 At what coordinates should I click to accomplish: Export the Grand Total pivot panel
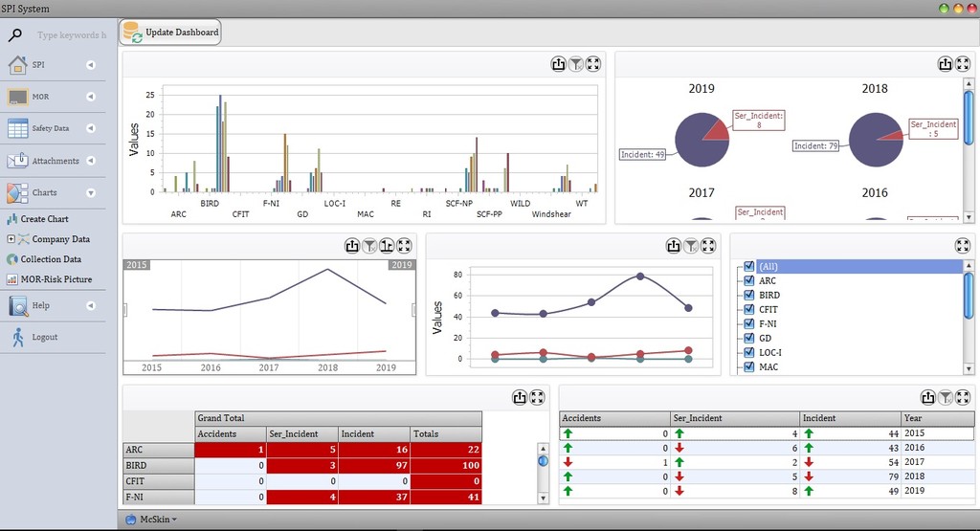[520, 397]
